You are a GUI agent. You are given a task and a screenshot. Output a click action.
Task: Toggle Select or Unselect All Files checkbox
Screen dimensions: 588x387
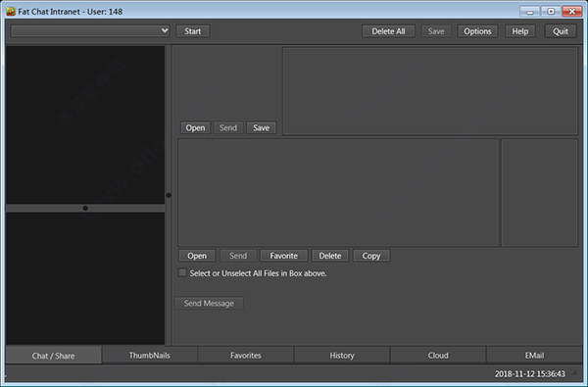coord(182,272)
